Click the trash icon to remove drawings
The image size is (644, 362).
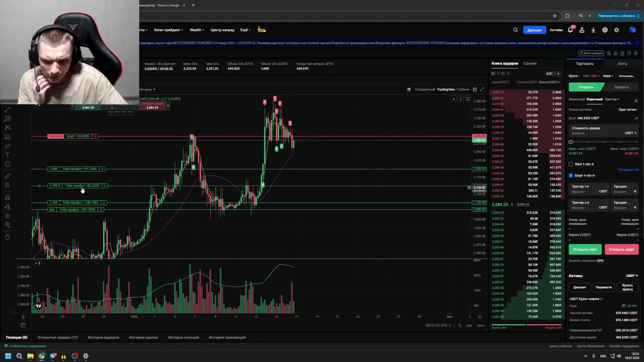[x=8, y=237]
